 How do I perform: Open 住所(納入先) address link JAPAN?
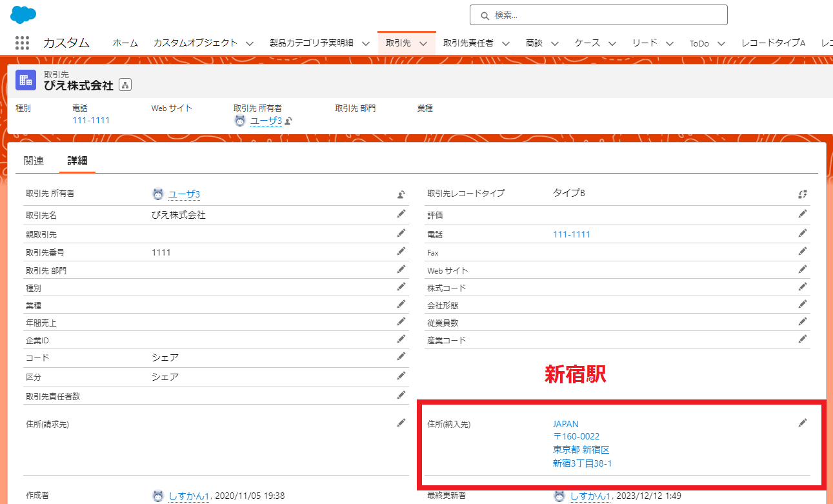point(566,424)
